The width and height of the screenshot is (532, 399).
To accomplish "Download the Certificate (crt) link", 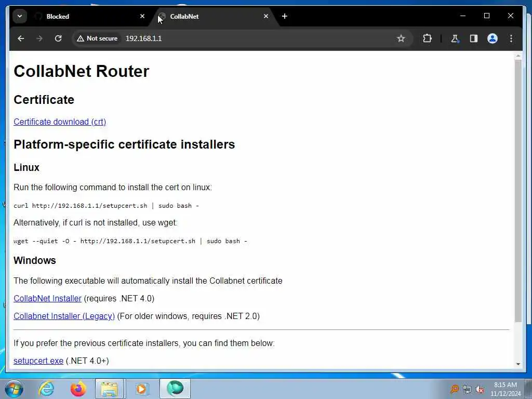I will pos(60,122).
